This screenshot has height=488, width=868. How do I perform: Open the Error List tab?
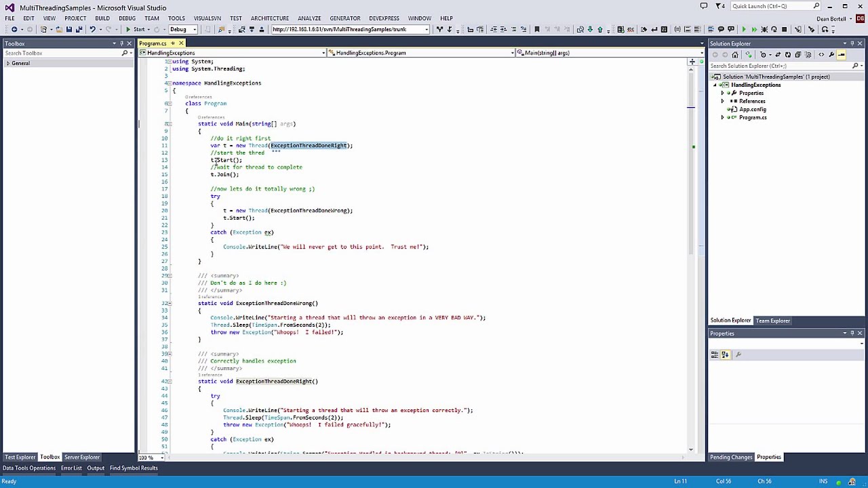coord(71,468)
